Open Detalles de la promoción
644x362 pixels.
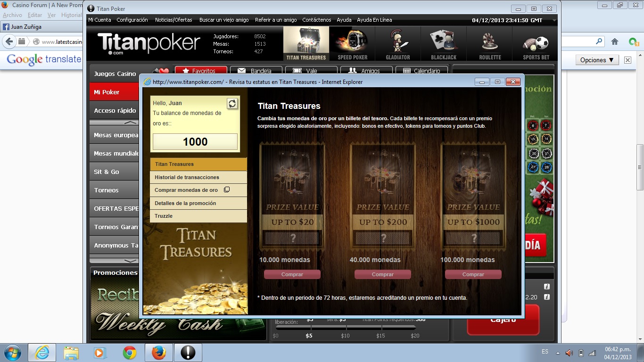click(x=198, y=203)
